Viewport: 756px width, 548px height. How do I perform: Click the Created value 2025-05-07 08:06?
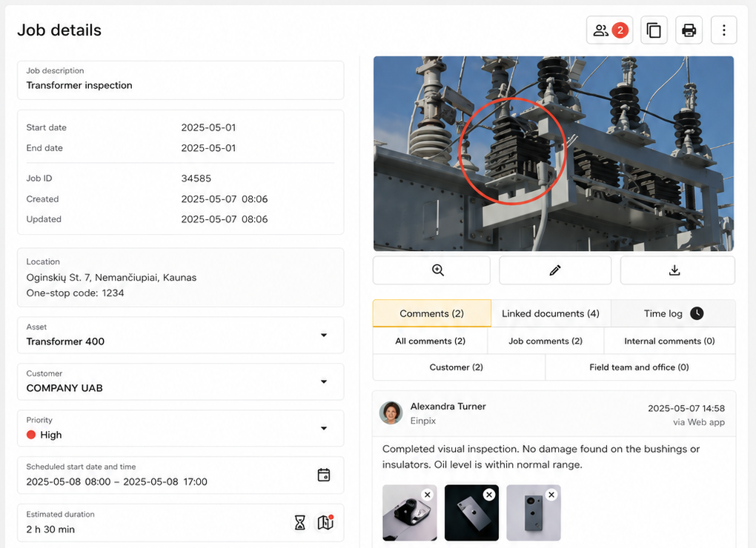224,199
